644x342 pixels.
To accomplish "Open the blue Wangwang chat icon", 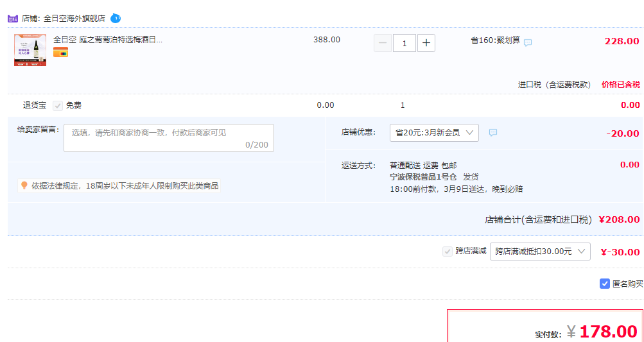I will pyautogui.click(x=116, y=18).
